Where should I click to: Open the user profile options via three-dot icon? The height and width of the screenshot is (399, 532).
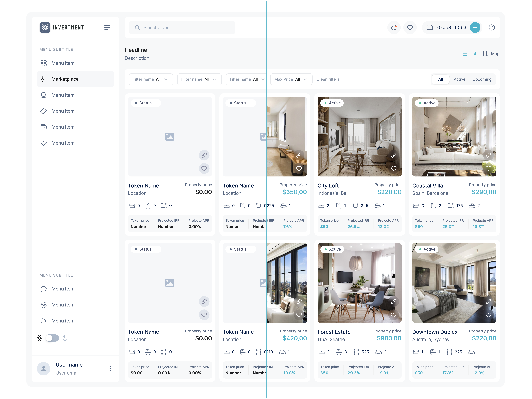(111, 368)
